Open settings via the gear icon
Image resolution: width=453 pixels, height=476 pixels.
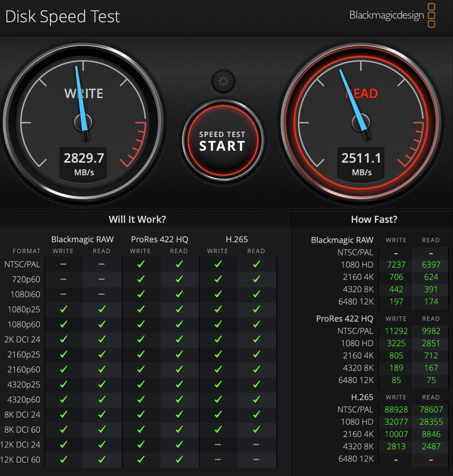click(224, 81)
